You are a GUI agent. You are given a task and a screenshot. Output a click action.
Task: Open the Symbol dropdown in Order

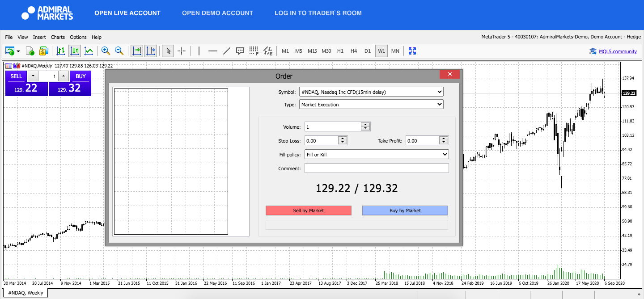[371, 92]
